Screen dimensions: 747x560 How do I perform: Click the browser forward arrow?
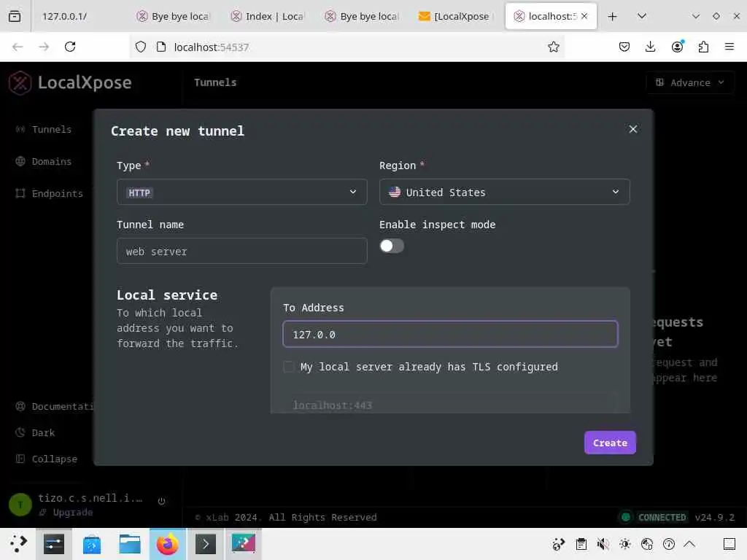coord(44,47)
